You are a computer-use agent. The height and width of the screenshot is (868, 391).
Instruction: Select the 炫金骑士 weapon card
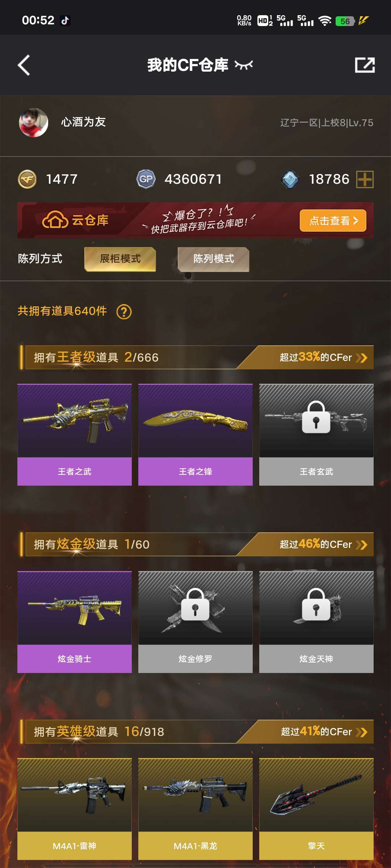tap(75, 622)
